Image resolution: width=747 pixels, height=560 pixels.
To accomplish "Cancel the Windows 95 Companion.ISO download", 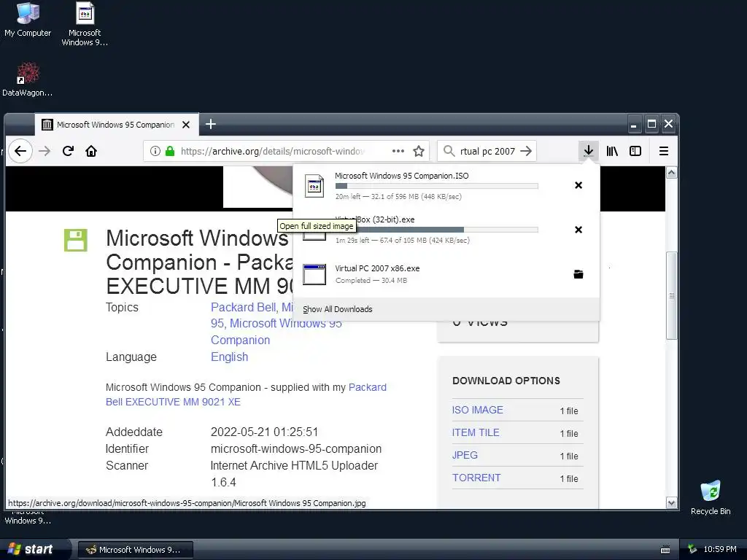I will [578, 185].
